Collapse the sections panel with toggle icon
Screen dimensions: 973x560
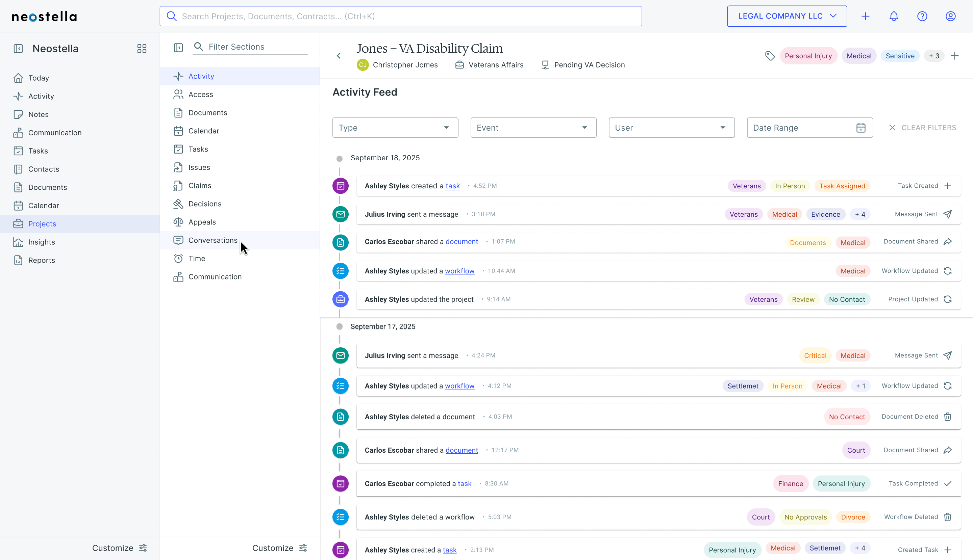(x=178, y=47)
